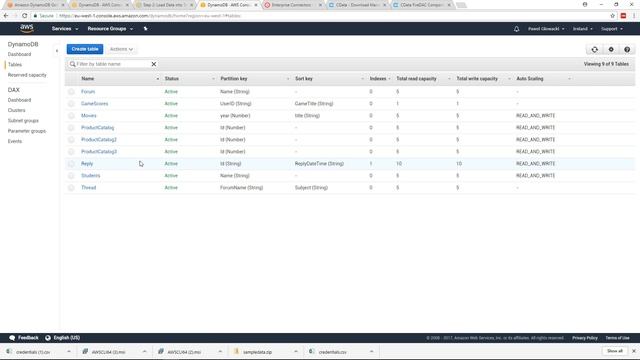Screen dimensions: 640x360
Task: Open the Actions dropdown
Action: 121,49
